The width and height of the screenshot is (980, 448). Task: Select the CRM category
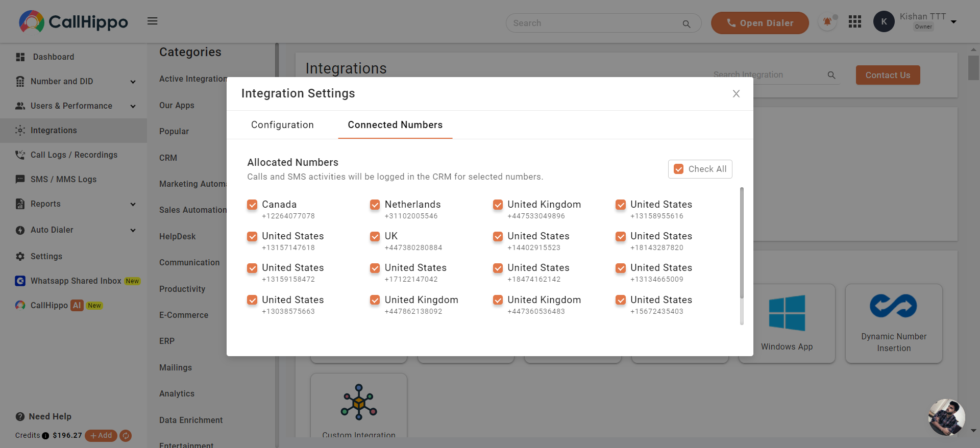[x=168, y=158]
